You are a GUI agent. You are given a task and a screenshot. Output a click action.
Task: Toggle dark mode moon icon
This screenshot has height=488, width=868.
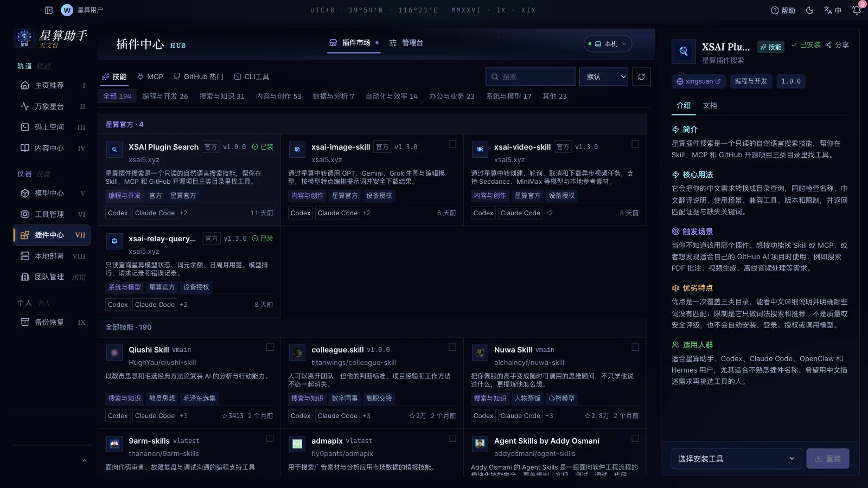pos(809,10)
